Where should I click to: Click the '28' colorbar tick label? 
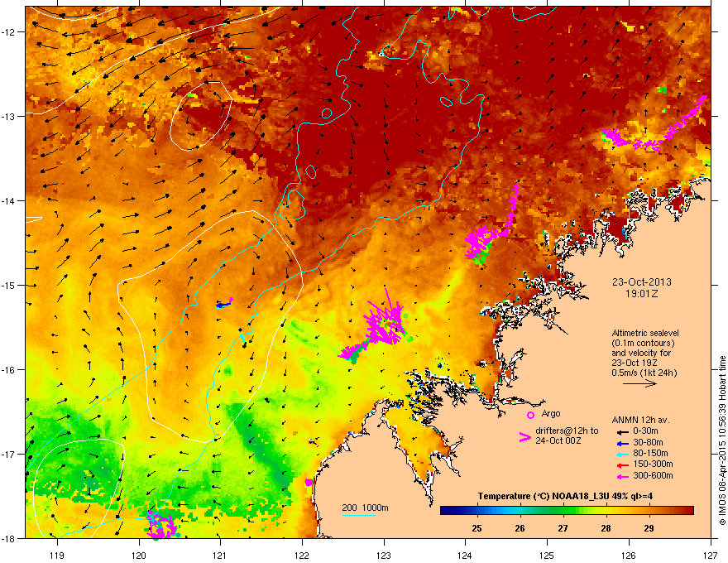pyautogui.click(x=606, y=528)
